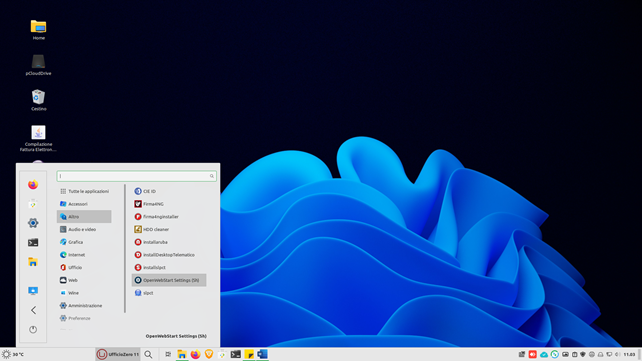Select the Preferenze category
The image size is (642, 361).
click(x=84, y=318)
